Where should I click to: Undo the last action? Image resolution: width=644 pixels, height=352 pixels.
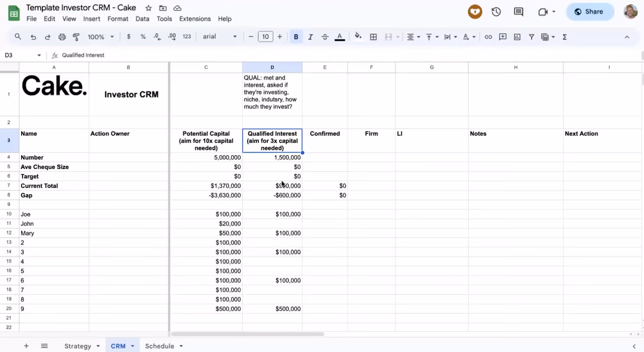click(x=33, y=37)
